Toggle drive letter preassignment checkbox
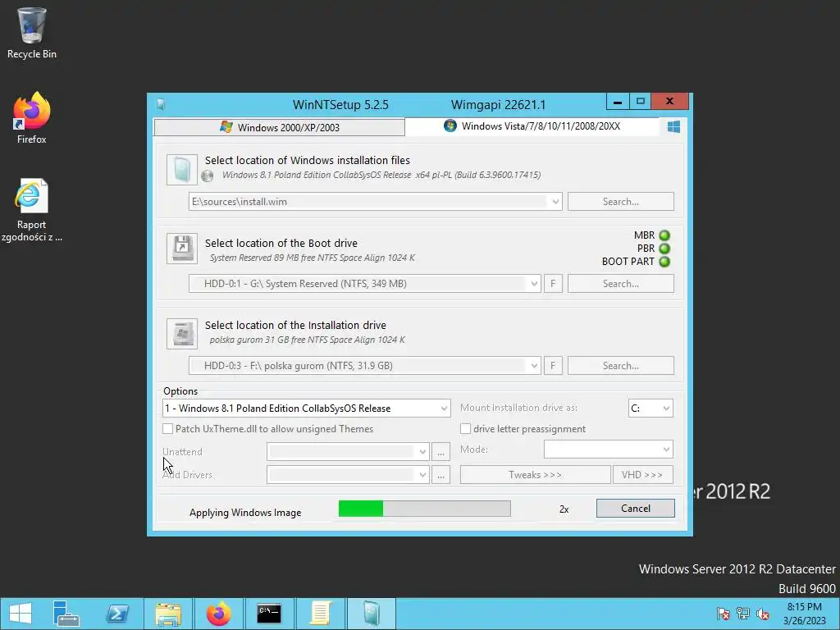 coord(465,428)
